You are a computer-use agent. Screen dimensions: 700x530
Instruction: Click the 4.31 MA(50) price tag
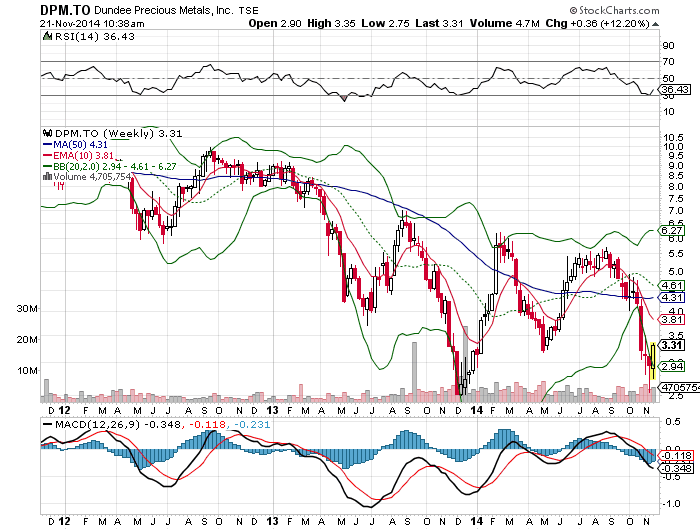(x=672, y=297)
